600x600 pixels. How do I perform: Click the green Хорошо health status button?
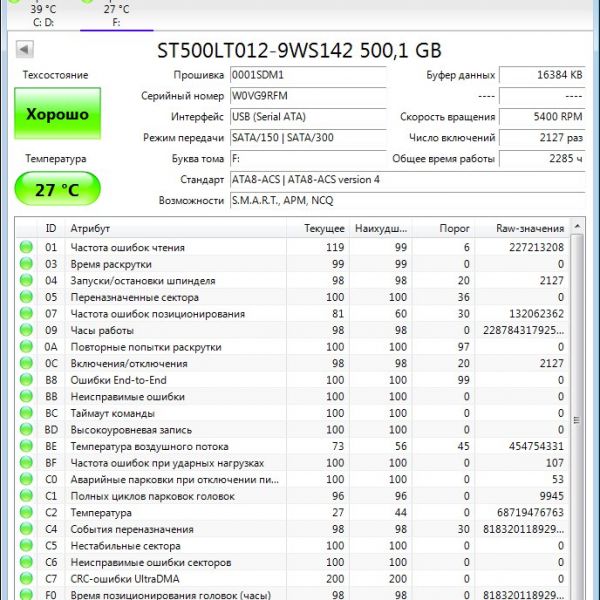pos(57,114)
